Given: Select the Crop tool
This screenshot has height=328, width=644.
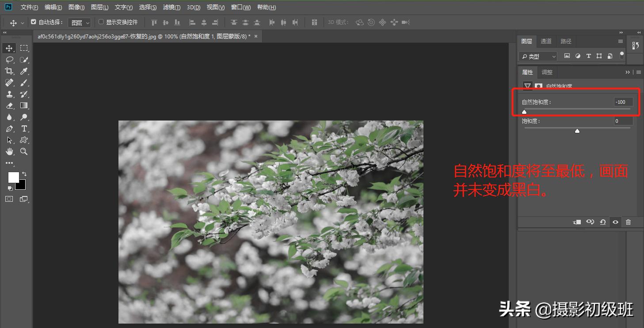Looking at the screenshot, I should point(9,71).
